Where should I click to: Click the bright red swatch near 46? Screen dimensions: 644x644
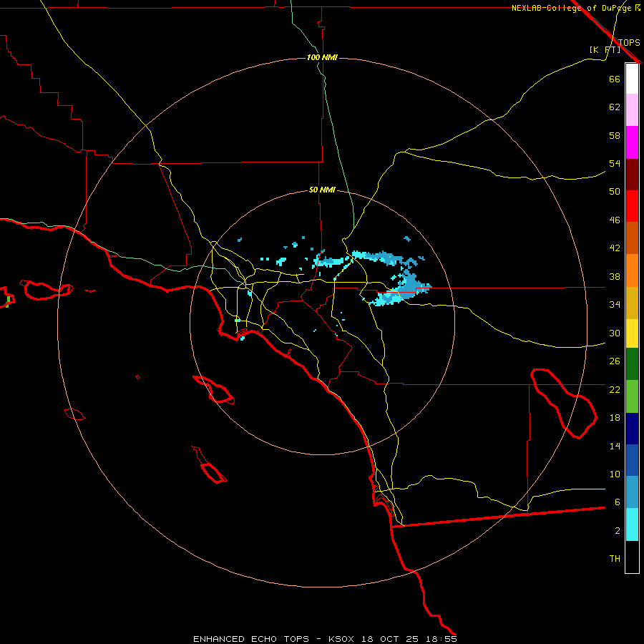tap(632, 206)
